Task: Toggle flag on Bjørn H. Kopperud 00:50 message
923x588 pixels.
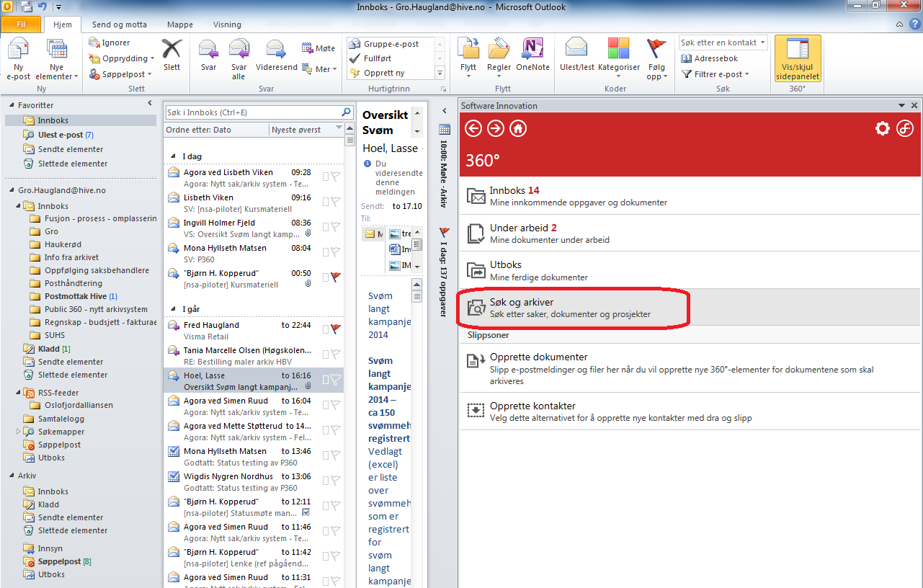Action: tap(336, 277)
